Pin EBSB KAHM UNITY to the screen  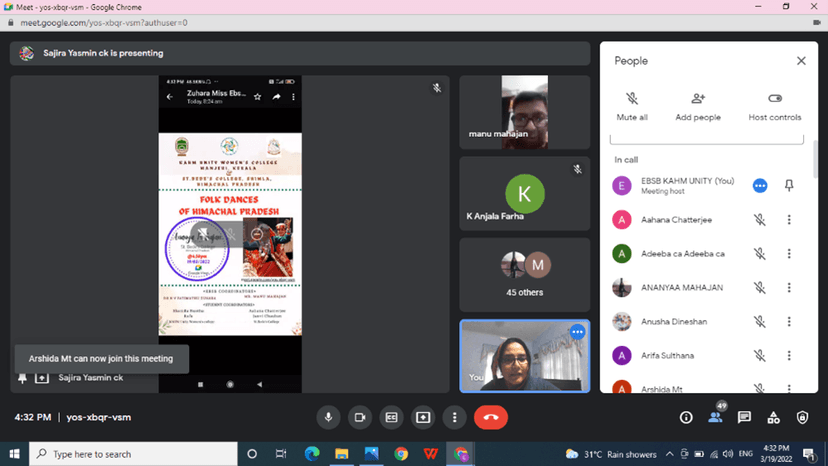789,186
